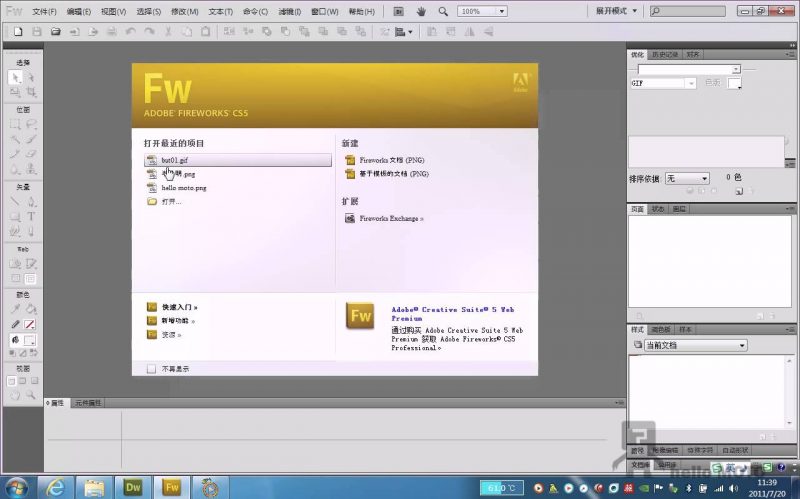The width and height of the screenshot is (800, 499).
Task: Check the 不再显示 checkbox
Action: 152,368
